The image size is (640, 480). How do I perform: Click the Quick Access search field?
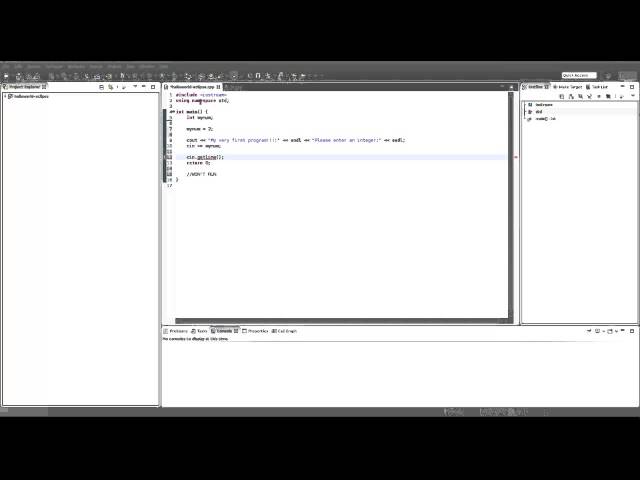(579, 76)
